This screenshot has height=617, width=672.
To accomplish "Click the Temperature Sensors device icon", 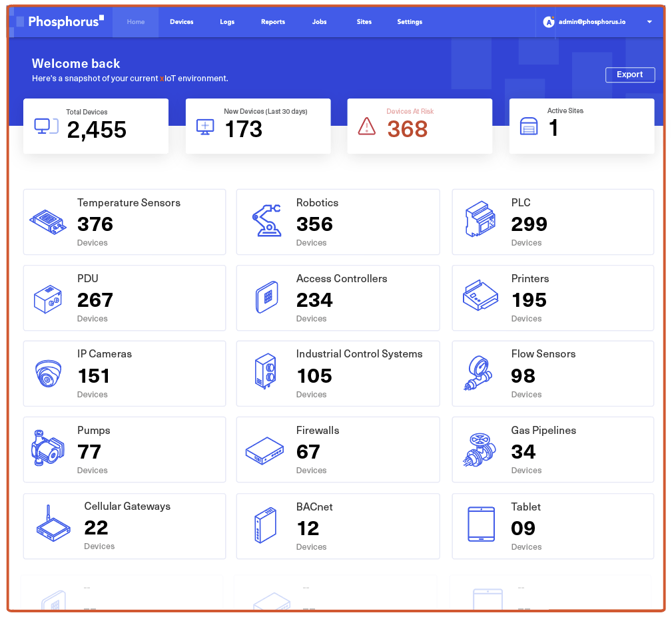I will (48, 222).
